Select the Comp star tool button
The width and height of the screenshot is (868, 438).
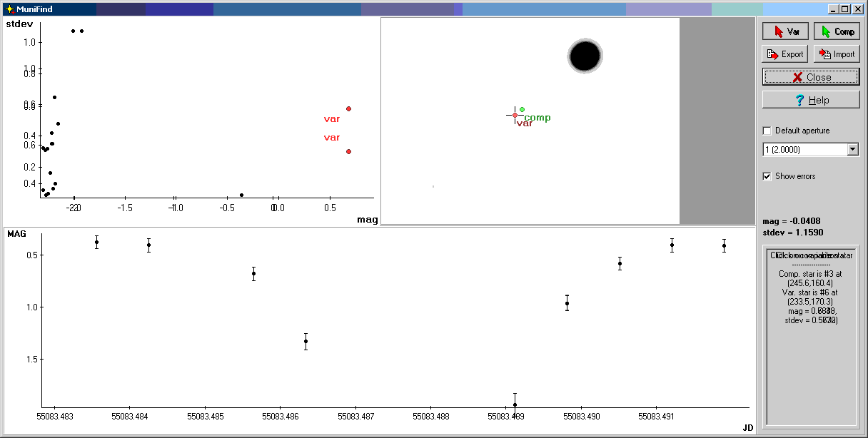pyautogui.click(x=837, y=31)
